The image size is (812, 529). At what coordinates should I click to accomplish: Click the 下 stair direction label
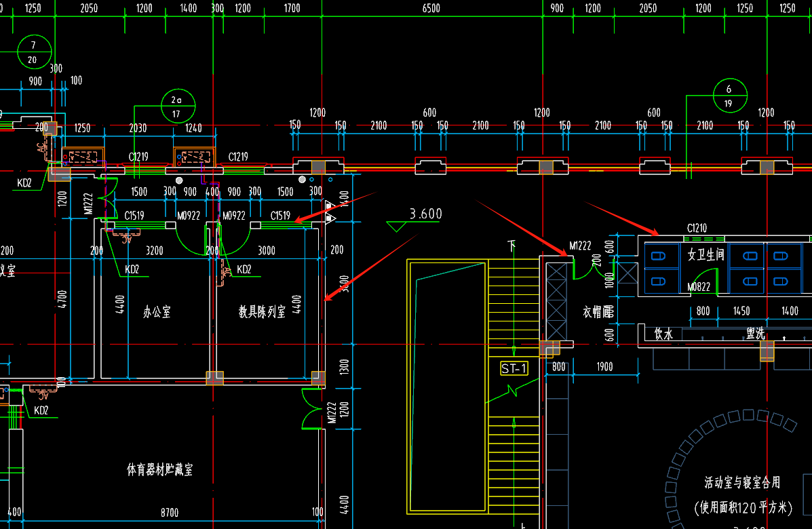click(511, 246)
